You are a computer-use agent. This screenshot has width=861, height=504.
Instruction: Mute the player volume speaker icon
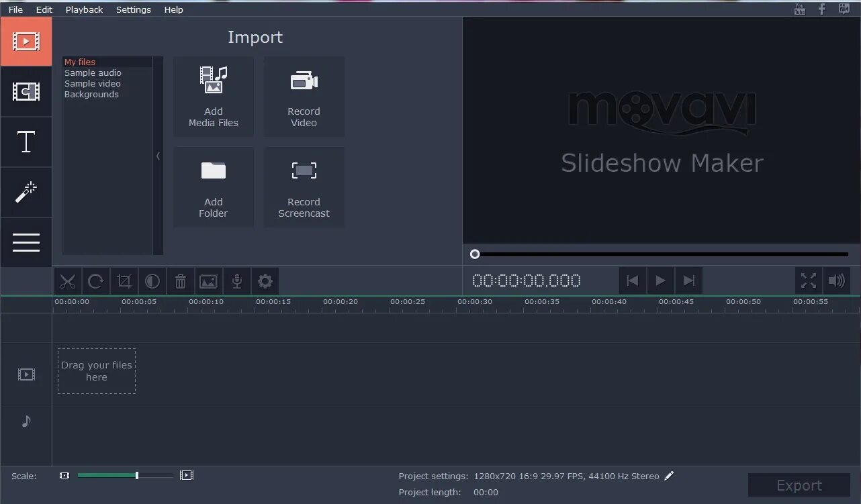point(837,281)
